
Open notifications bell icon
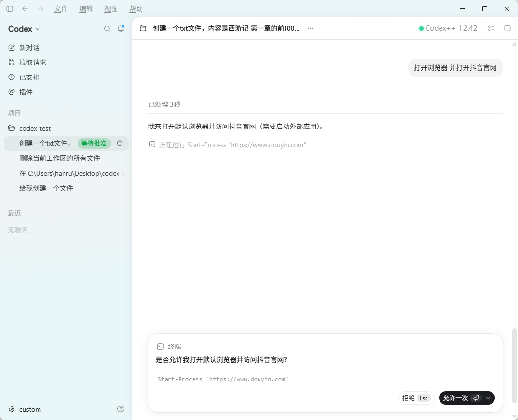(121, 29)
